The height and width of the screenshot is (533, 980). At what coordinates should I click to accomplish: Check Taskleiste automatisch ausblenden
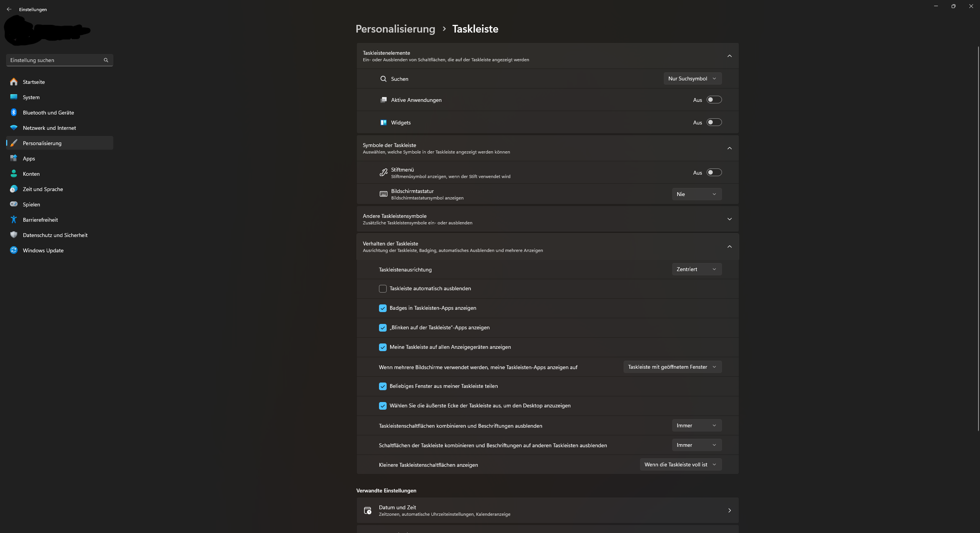[x=383, y=288]
